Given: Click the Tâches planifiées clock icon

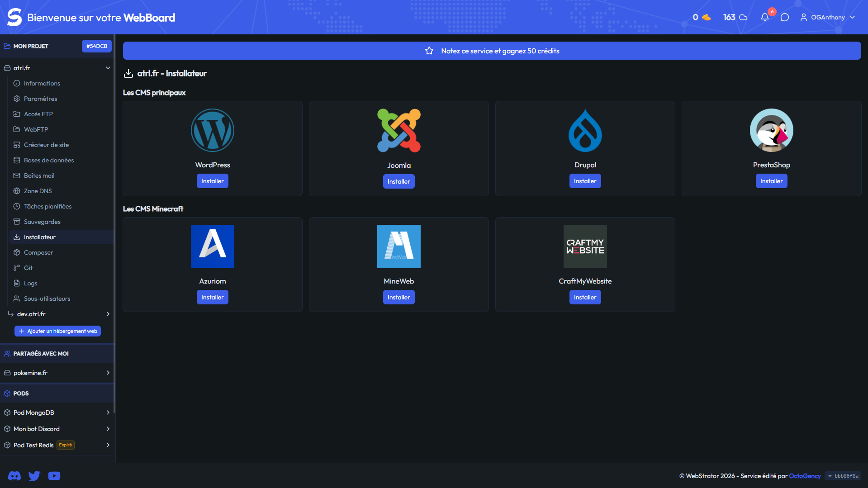Looking at the screenshot, I should (17, 206).
